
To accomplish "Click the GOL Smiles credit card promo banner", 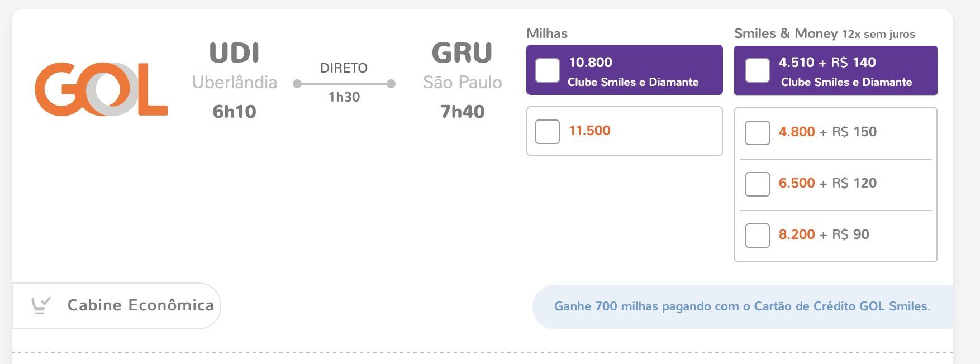I will pyautogui.click(x=742, y=306).
